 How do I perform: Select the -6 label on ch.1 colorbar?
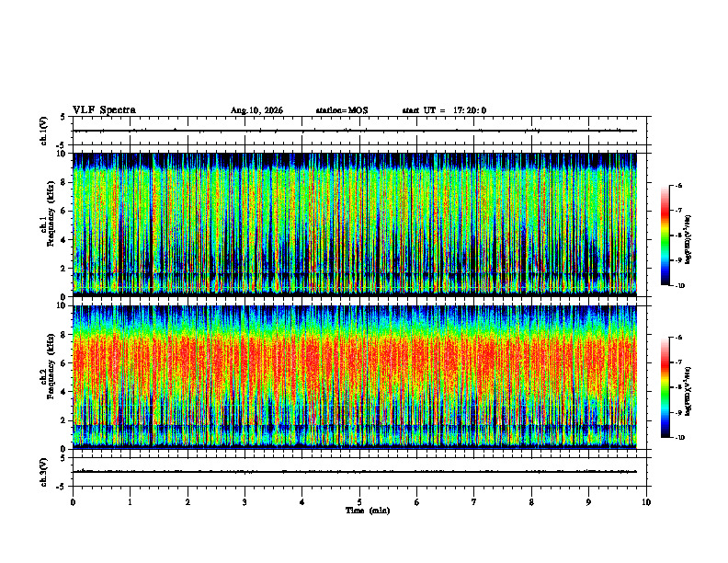pos(678,185)
